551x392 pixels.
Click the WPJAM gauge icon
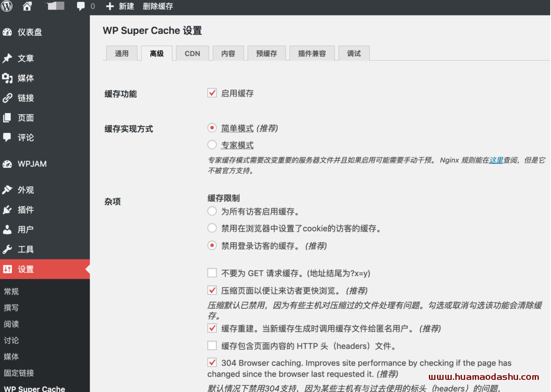7,164
